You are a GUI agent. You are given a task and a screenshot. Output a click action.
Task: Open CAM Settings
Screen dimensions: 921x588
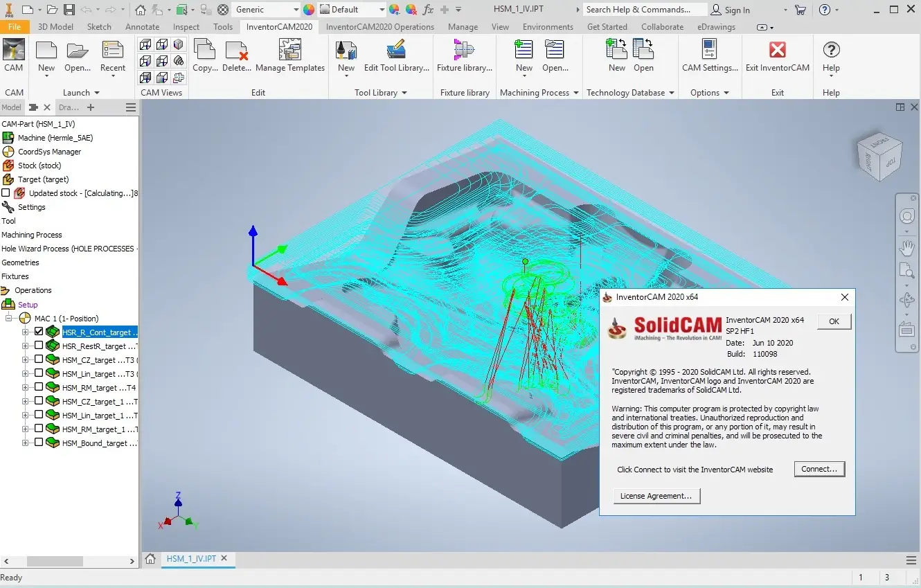click(x=710, y=57)
